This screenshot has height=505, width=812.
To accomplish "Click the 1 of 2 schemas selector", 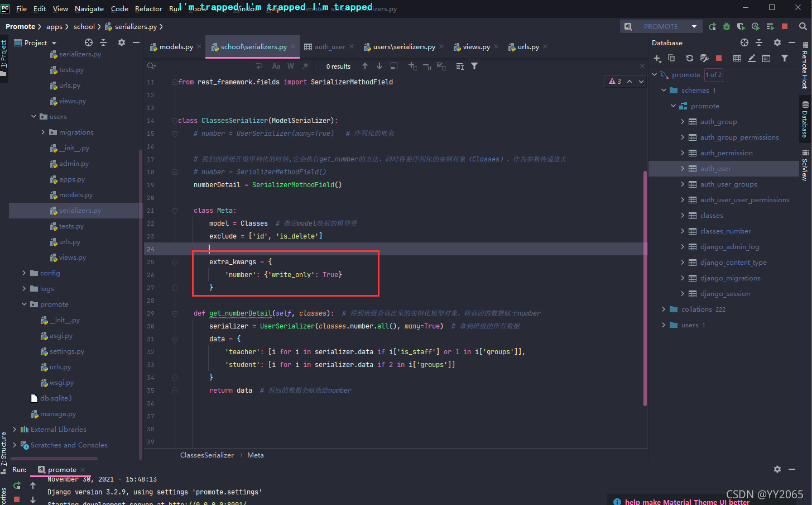I will [713, 75].
